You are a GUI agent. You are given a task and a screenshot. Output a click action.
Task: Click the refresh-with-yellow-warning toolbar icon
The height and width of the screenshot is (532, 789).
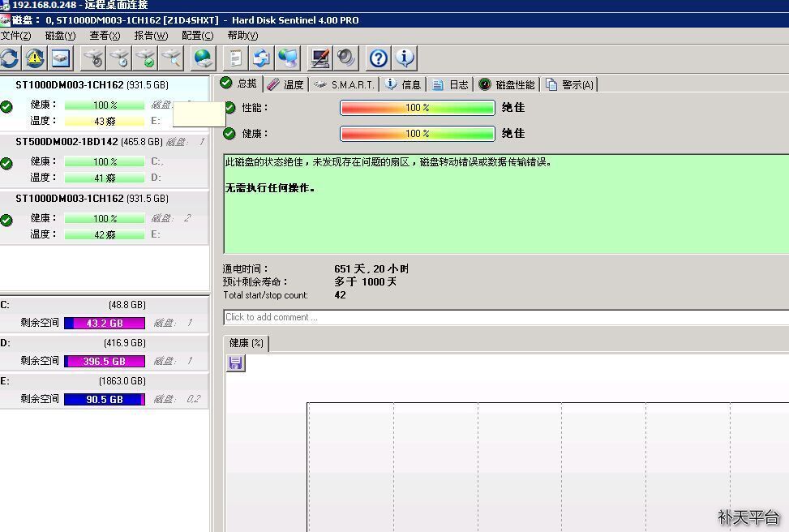35,58
